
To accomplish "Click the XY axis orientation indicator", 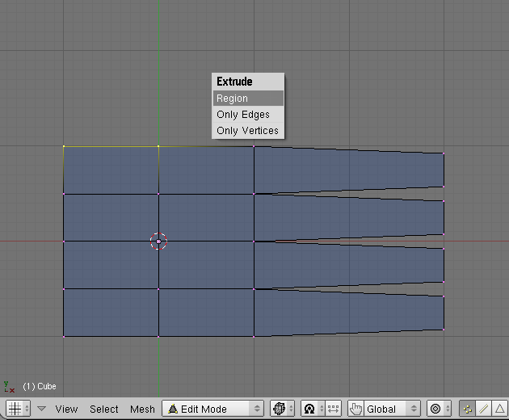I will click(x=9, y=387).
